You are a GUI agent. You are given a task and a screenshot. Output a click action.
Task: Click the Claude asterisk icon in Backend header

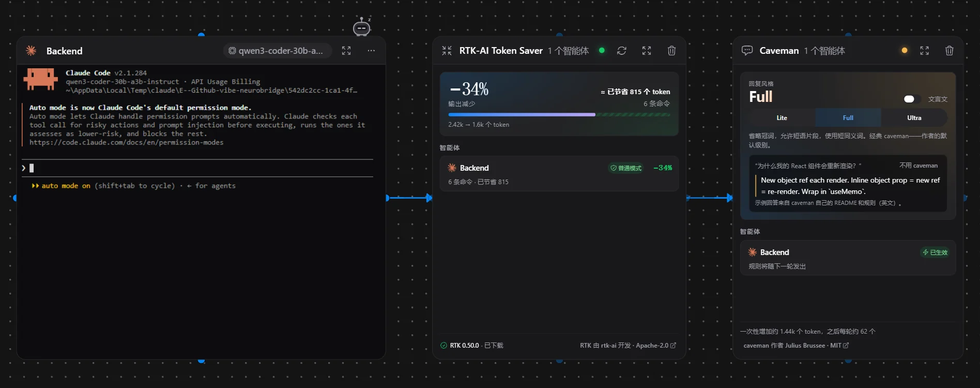click(x=31, y=51)
